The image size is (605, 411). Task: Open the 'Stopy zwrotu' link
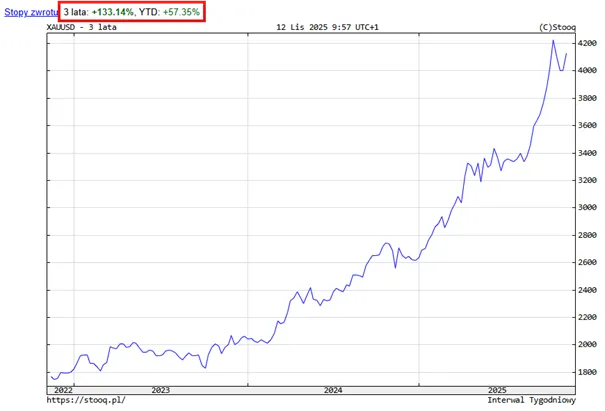pyautogui.click(x=31, y=12)
